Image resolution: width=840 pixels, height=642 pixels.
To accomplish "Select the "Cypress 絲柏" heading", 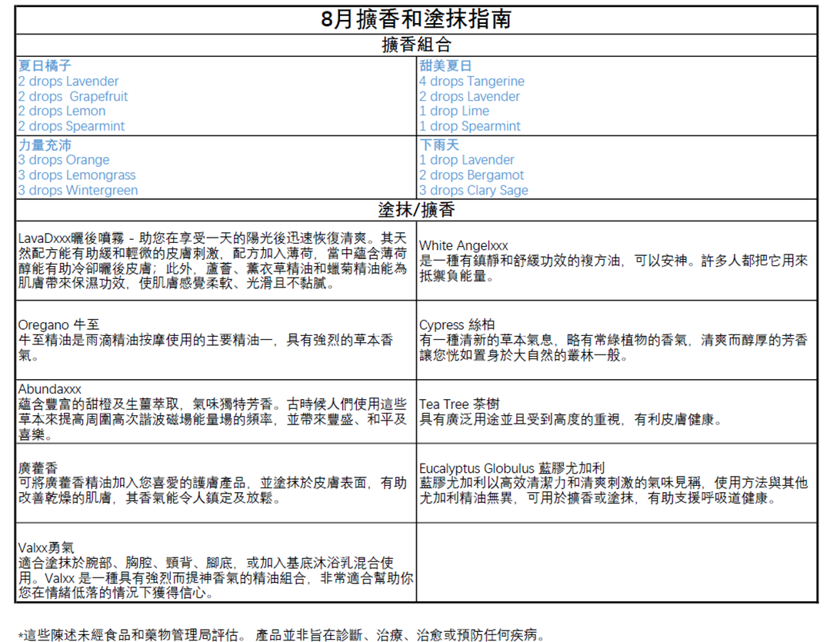I will 457,325.
